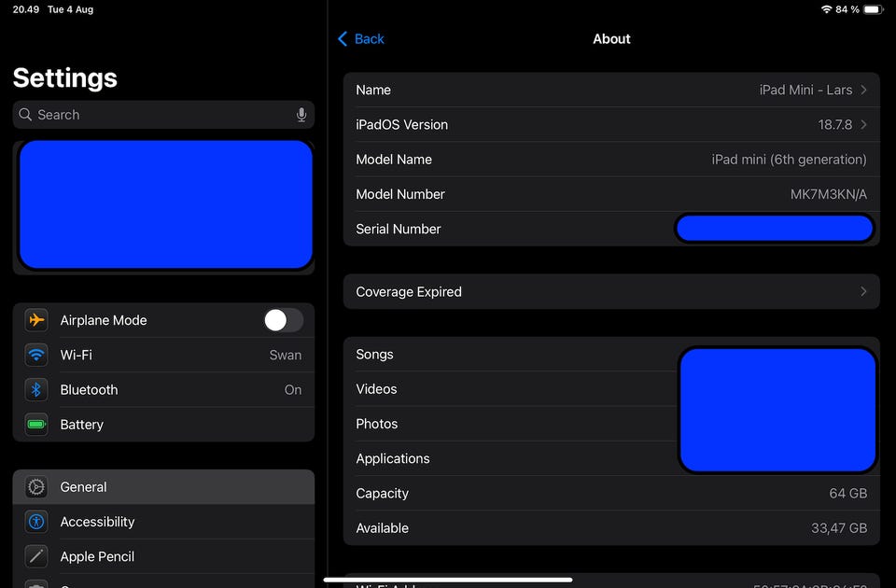Go Back from About page
Screen dimensions: 896x588
(361, 39)
